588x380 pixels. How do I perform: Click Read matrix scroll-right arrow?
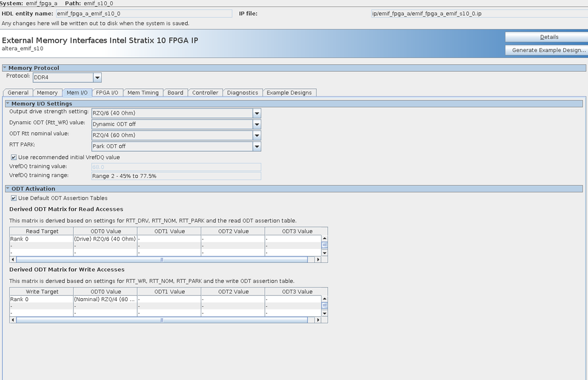point(318,259)
